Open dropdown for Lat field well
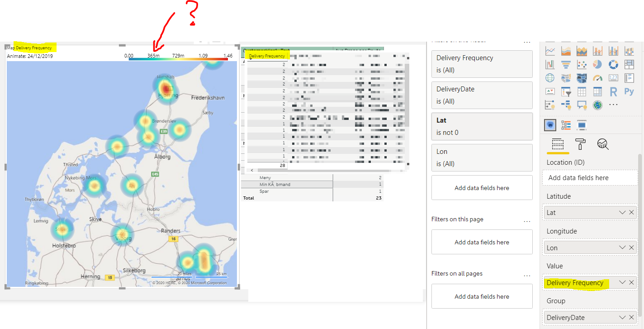 click(x=622, y=212)
